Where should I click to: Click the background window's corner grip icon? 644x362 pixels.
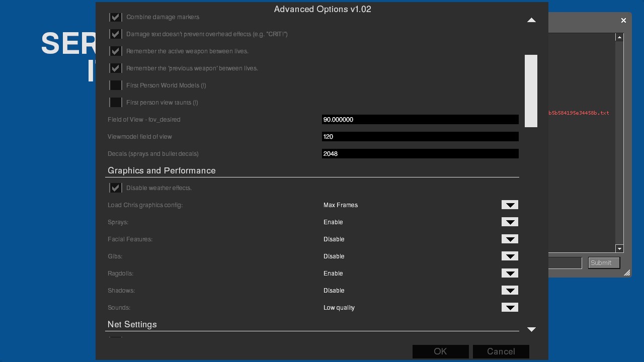[627, 273]
